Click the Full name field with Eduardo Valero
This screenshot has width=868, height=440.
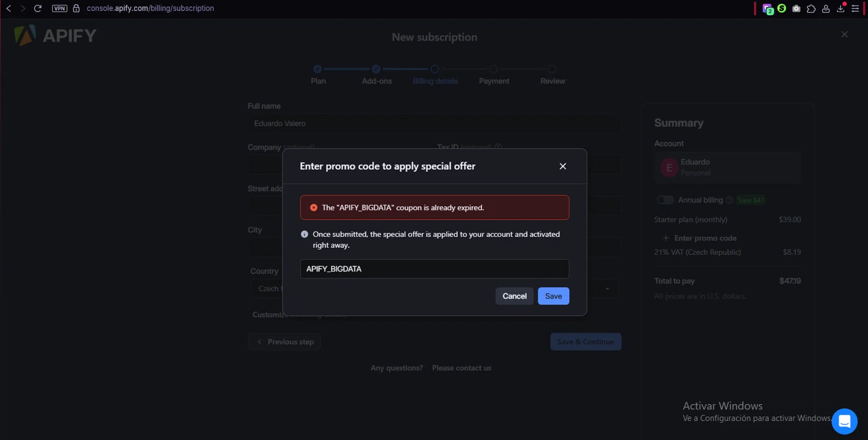coord(435,123)
